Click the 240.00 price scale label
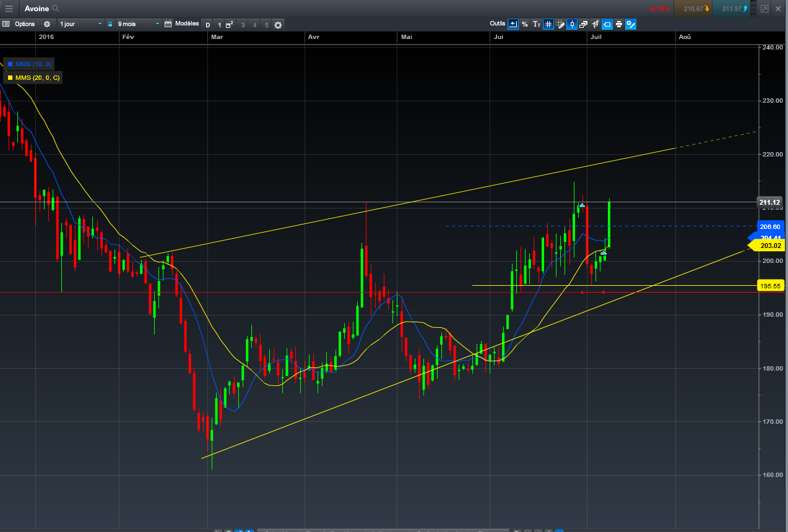Viewport: 788px width, 532px height. tap(772, 47)
